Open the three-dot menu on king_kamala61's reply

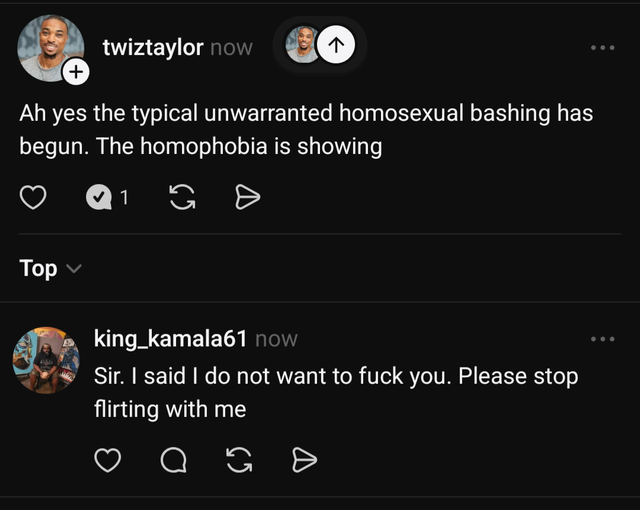(x=603, y=339)
